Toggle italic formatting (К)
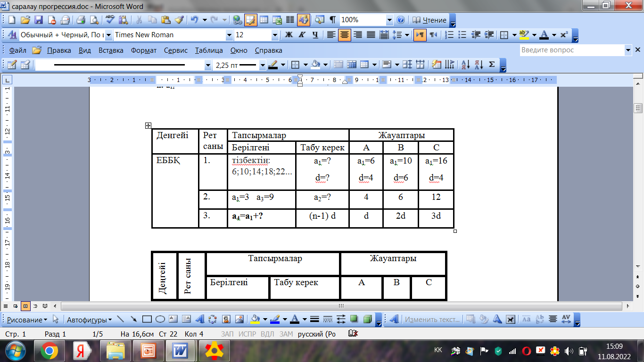This screenshot has width=644, height=362. click(x=302, y=35)
